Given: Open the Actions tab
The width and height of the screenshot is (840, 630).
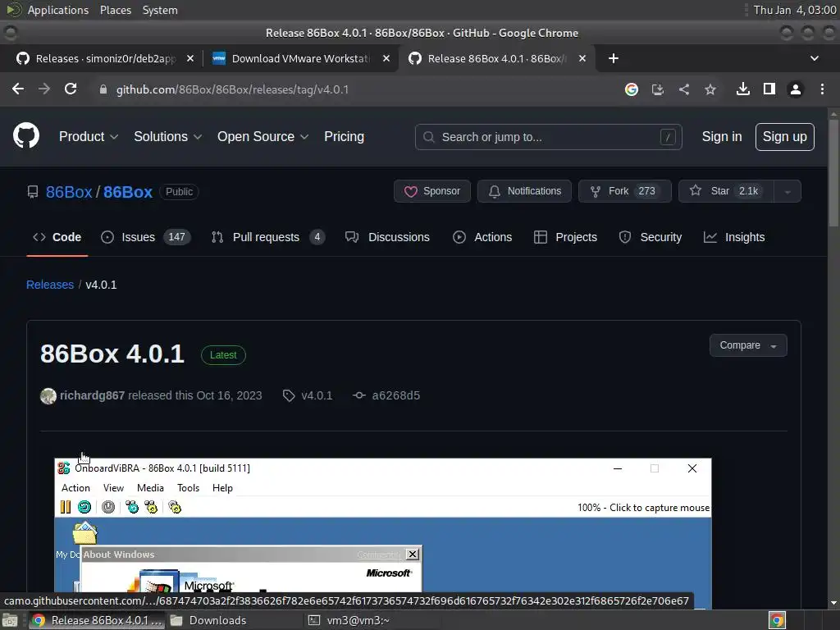Looking at the screenshot, I should point(482,237).
